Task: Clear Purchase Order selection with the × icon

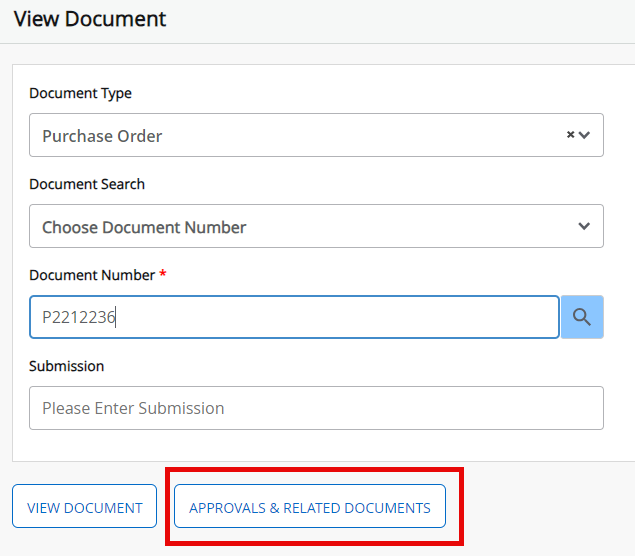Action: pyautogui.click(x=570, y=135)
